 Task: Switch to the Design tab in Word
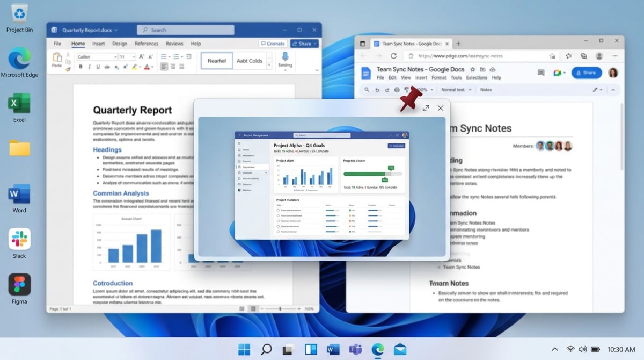tap(120, 44)
